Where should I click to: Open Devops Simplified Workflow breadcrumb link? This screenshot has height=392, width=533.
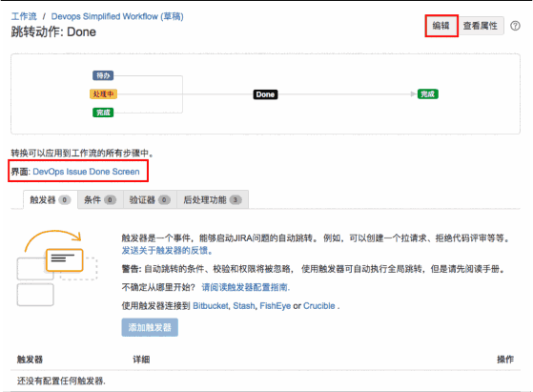(x=117, y=16)
